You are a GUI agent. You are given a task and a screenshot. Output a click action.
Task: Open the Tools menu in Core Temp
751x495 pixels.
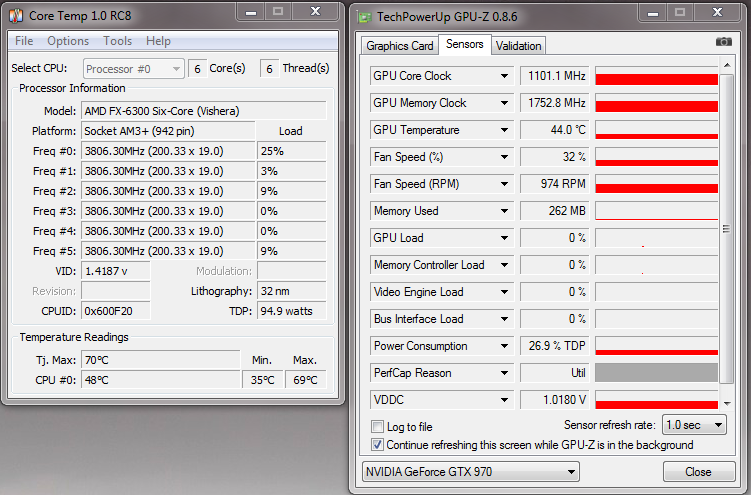click(117, 41)
